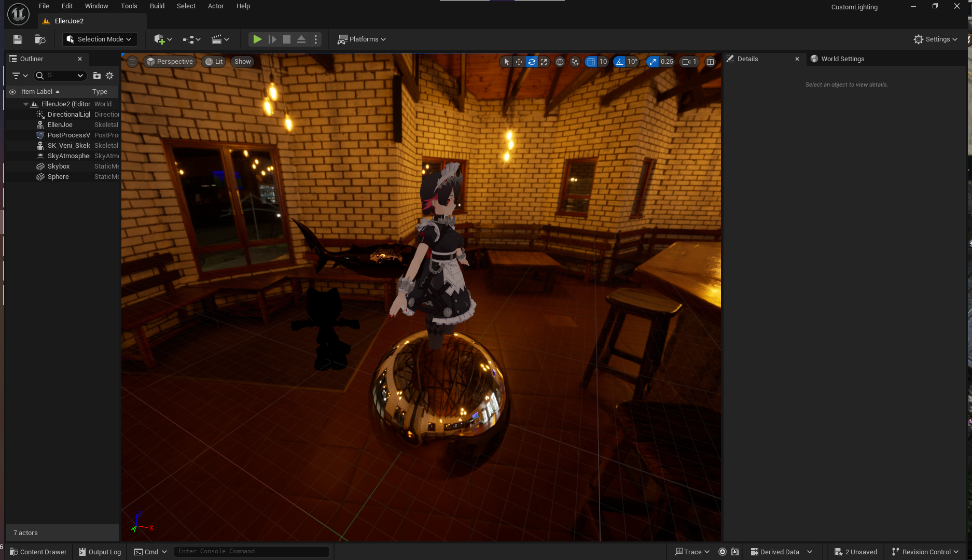
Task: Expand the Selection Mode dropdown
Action: 100,39
